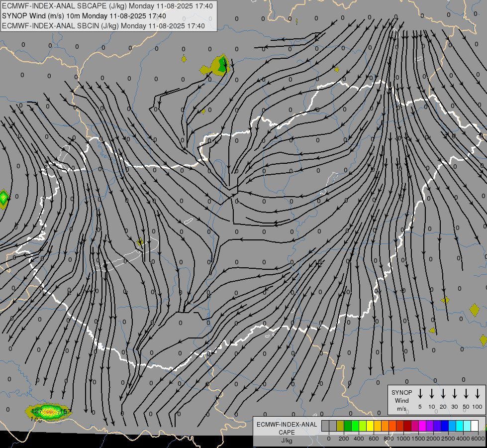Click the 157 CAPE value on map
Viewport: 487px width, 448px height.
(66, 412)
